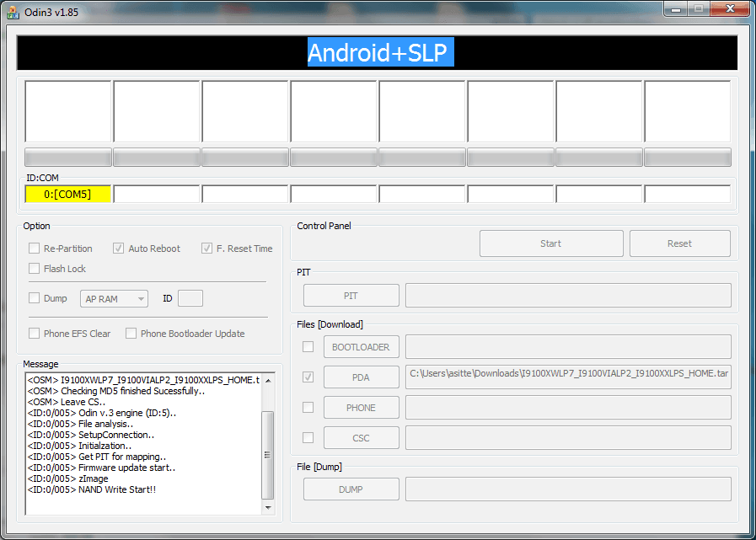The image size is (756, 540).
Task: Minimize the Odin3 window
Action: click(x=677, y=8)
